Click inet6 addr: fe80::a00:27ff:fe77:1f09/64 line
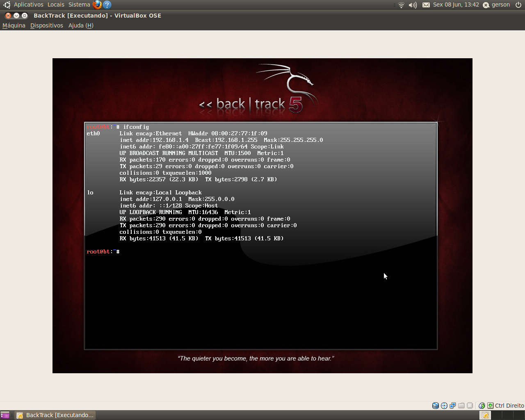Viewport: 525px width, 420px height. [x=202, y=146]
